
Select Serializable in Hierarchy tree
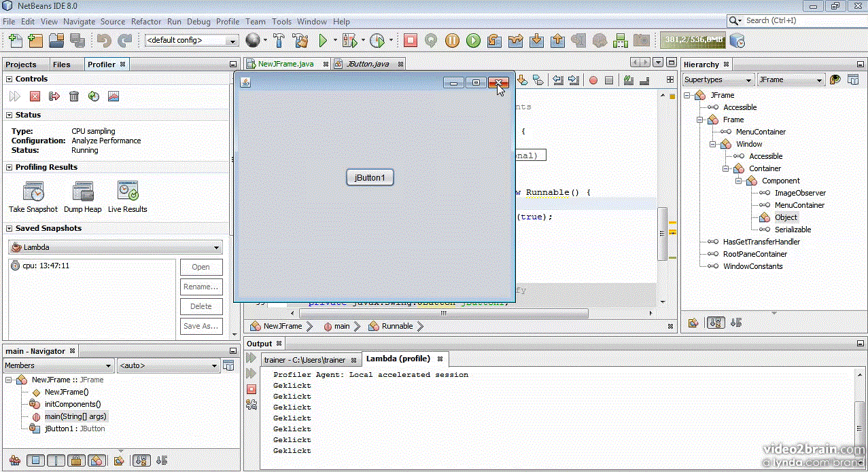793,230
